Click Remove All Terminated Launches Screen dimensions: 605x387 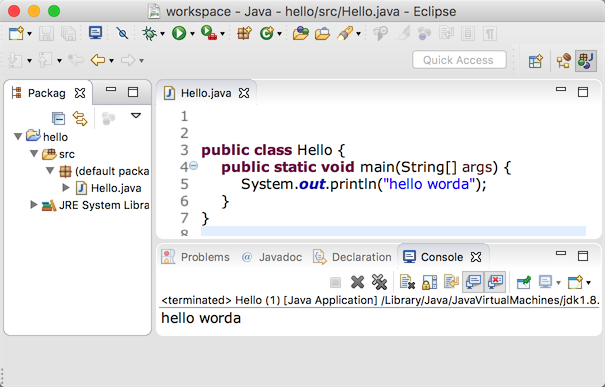[x=379, y=282]
